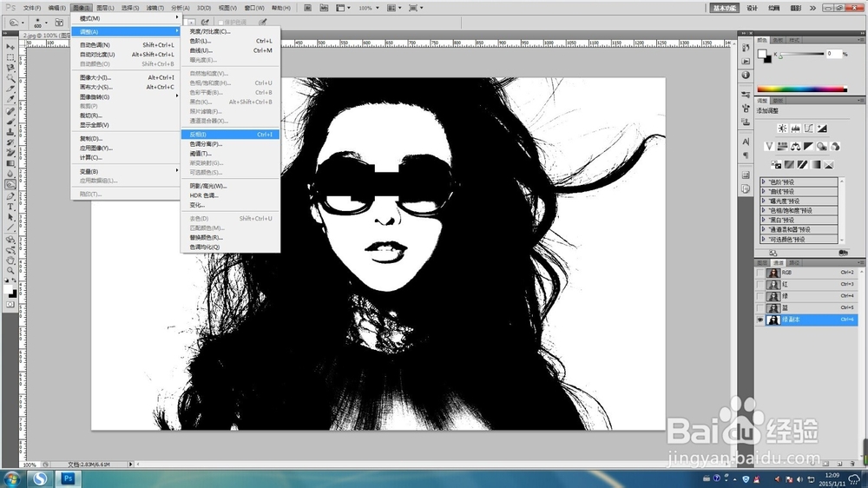Open Photoshop from the Windows taskbar
This screenshot has height=488, width=868.
pos(69,478)
